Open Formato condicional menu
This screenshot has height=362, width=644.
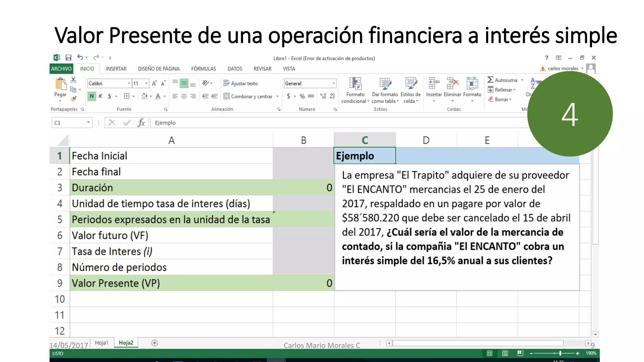tap(355, 90)
